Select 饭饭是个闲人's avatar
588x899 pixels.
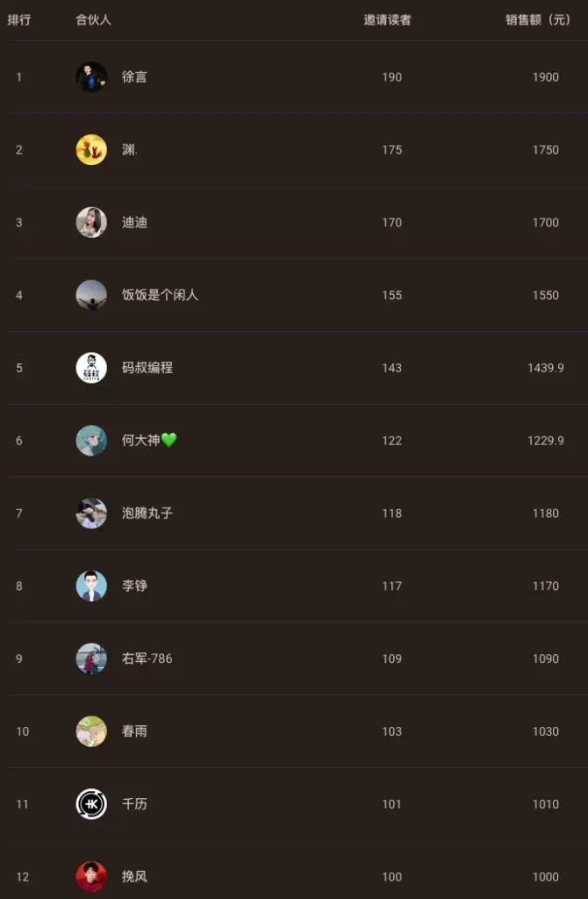pos(91,295)
